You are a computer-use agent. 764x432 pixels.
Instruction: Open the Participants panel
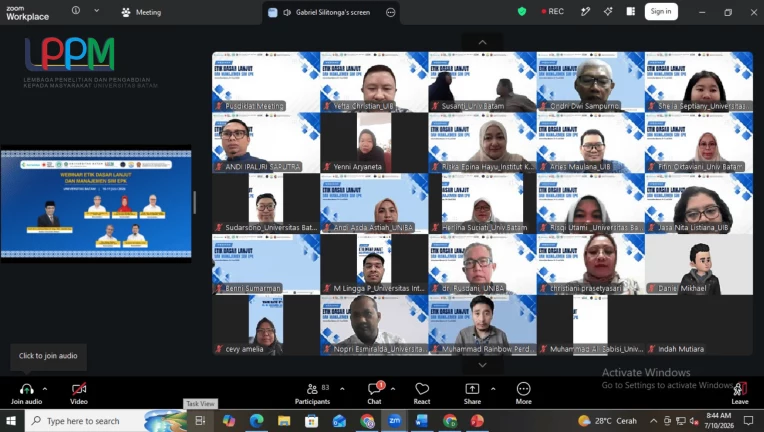point(313,393)
